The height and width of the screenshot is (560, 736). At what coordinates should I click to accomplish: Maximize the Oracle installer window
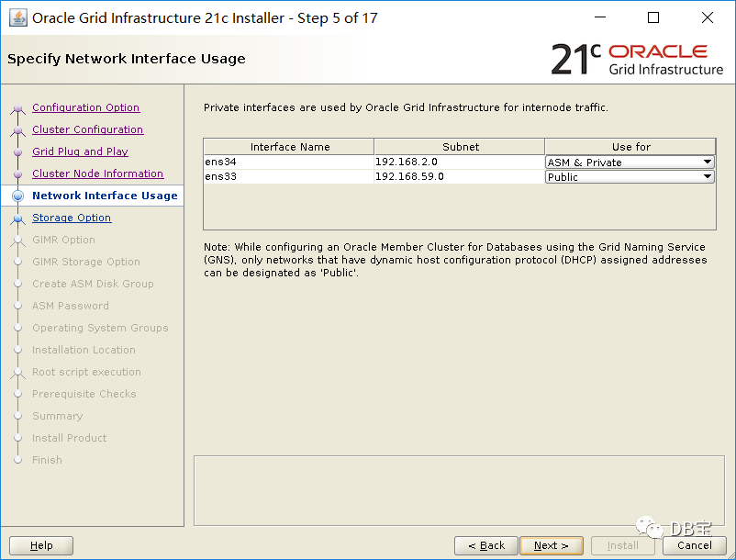[x=652, y=17]
